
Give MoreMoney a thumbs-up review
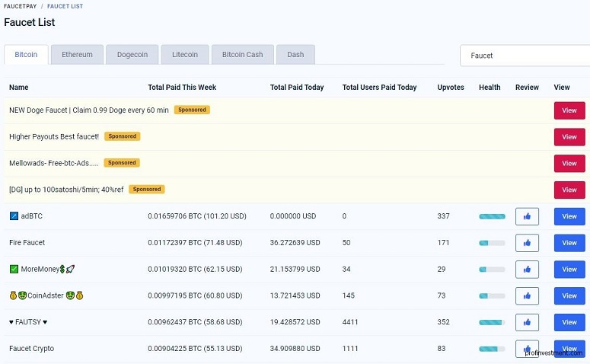point(527,269)
